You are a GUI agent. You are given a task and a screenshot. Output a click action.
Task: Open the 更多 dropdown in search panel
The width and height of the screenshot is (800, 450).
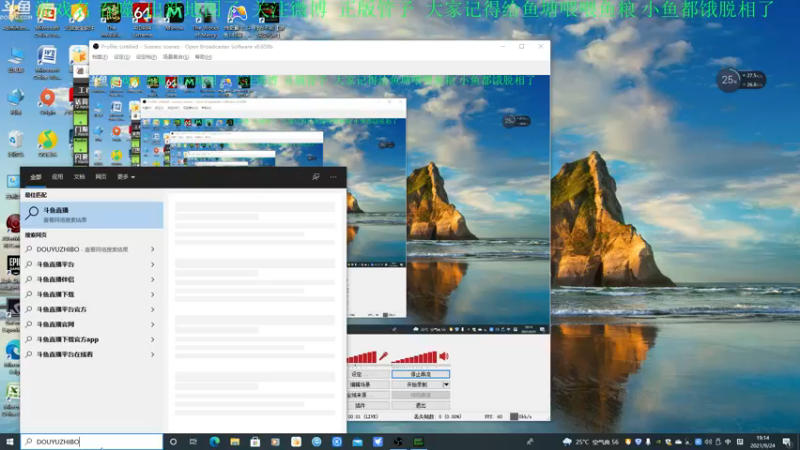pos(126,177)
